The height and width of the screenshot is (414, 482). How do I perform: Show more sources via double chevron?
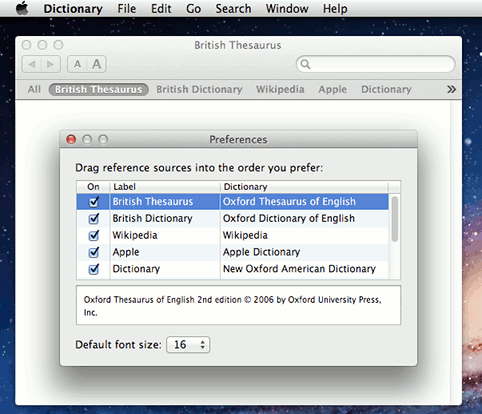click(x=451, y=89)
